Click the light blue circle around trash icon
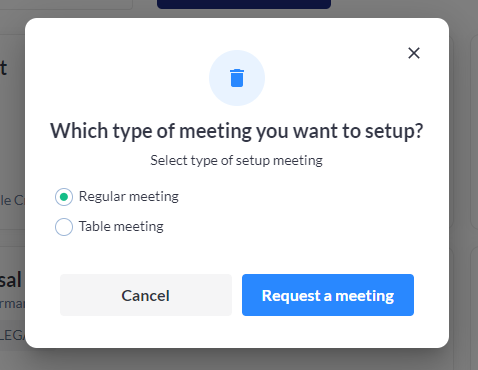 point(237,78)
